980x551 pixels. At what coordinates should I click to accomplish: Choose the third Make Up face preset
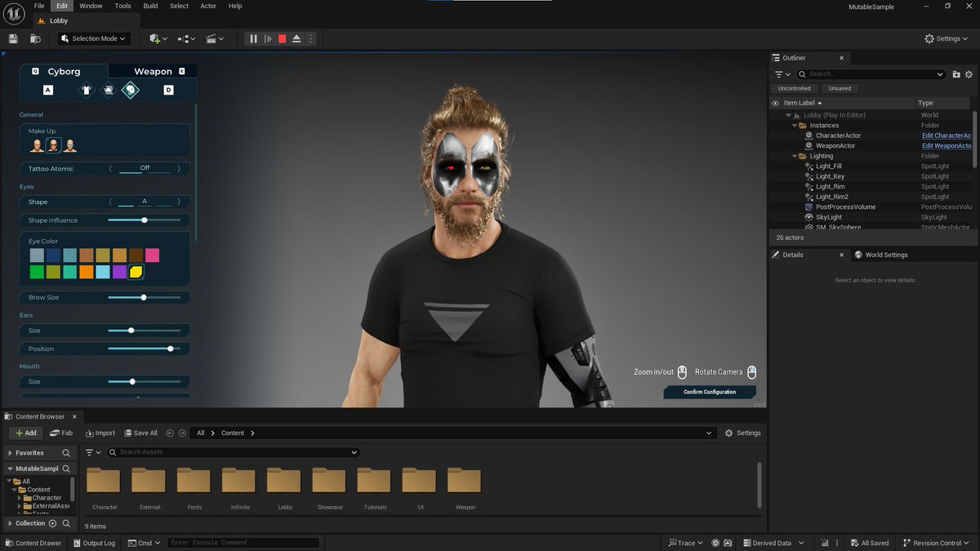click(70, 145)
